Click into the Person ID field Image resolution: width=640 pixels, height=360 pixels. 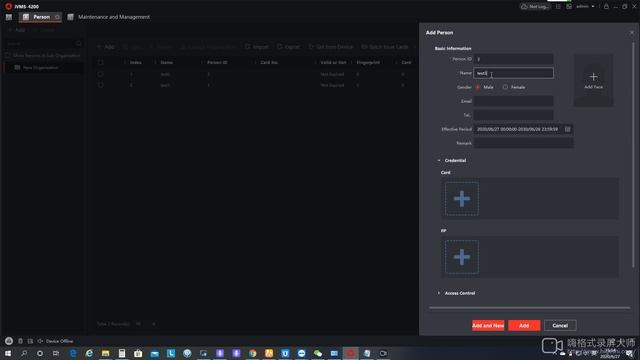click(513, 59)
